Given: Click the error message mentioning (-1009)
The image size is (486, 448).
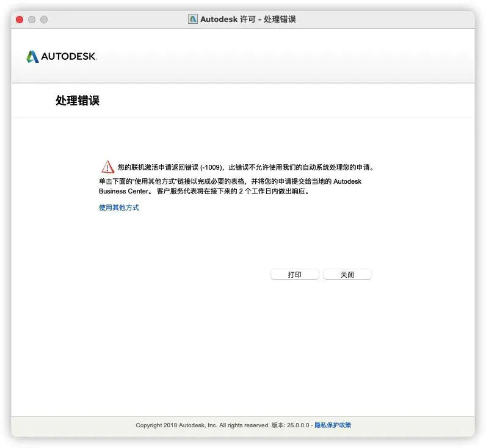Looking at the screenshot, I should click(x=246, y=167).
